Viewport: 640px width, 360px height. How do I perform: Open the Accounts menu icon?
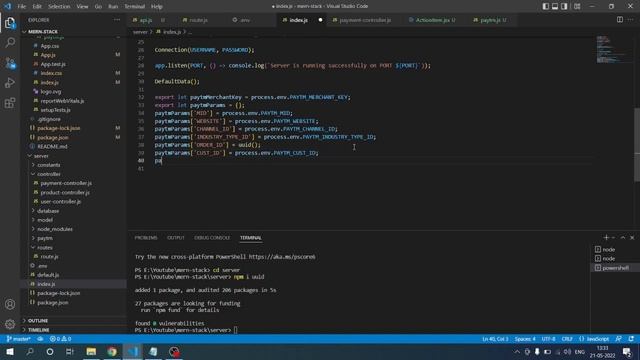coord(10,304)
